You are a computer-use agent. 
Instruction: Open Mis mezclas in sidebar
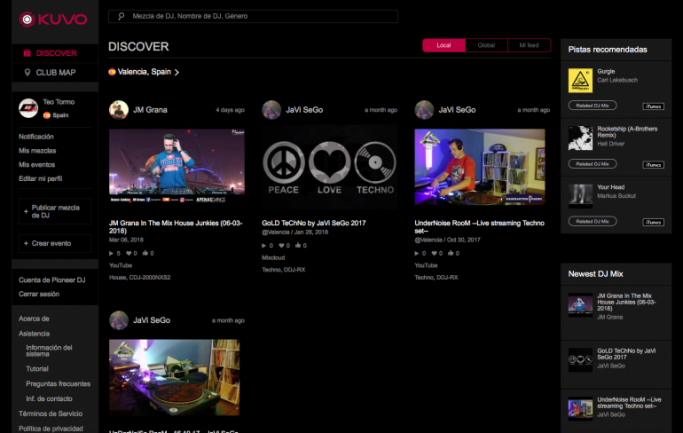[x=38, y=150]
